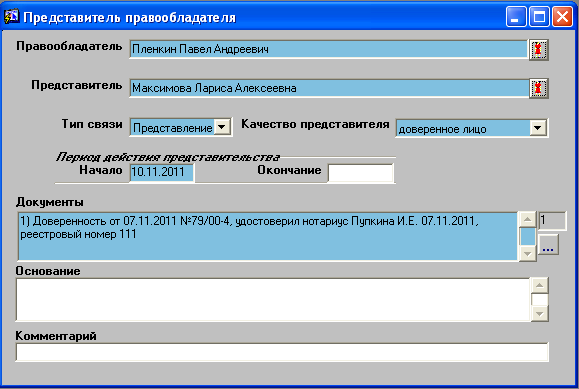Screen dimensions: 579x389
Task: Minimize the Представитель правообладателя window
Action: tap(516, 17)
